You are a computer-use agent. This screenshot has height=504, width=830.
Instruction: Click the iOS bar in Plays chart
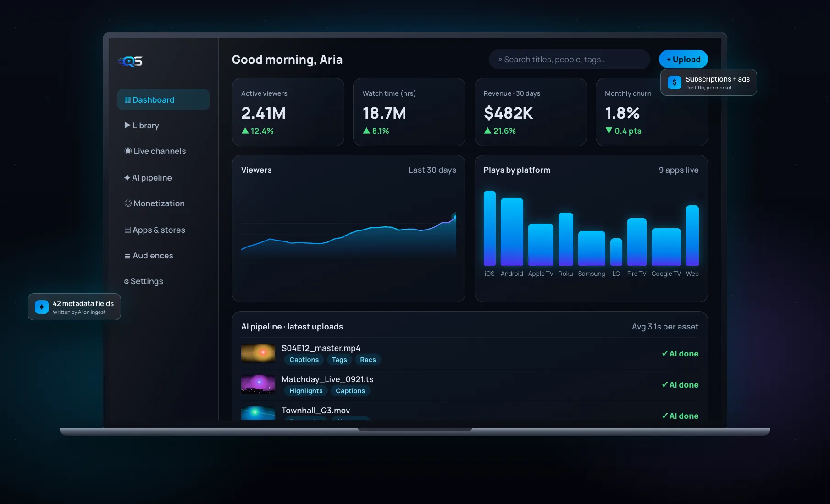(490, 228)
